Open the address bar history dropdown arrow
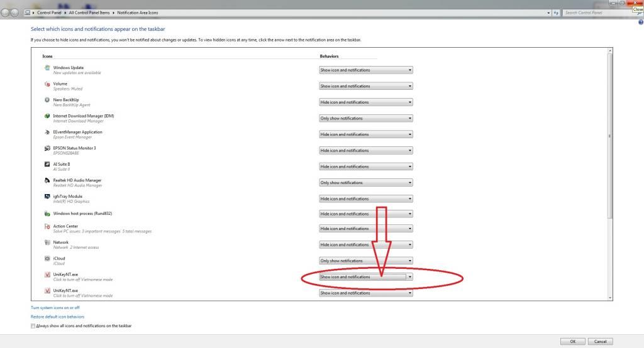Image resolution: width=644 pixels, height=348 pixels. pyautogui.click(x=548, y=13)
